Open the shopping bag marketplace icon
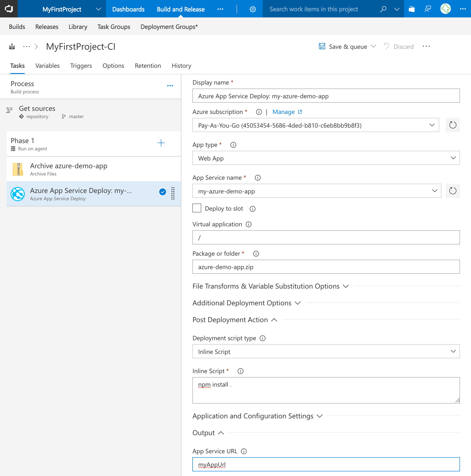Screen dimensions: 471x476 click(412, 9)
